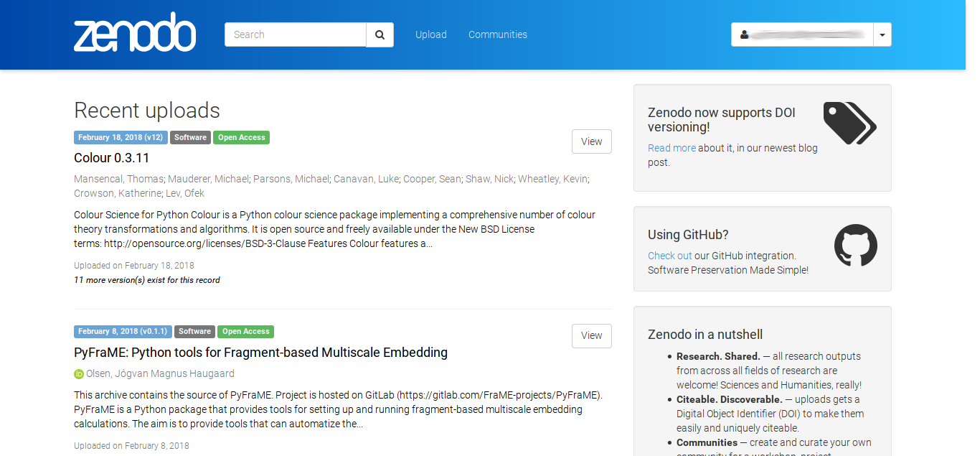Screen dimensions: 980x456
Task: Click the February 8, 2018 (v0.1.1) badge
Action: point(123,332)
